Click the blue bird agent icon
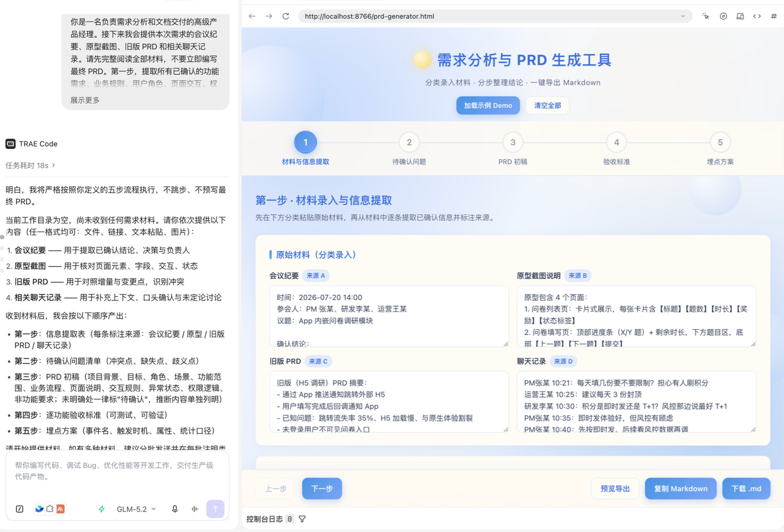Viewport: 784px width, 532px height. click(39, 509)
